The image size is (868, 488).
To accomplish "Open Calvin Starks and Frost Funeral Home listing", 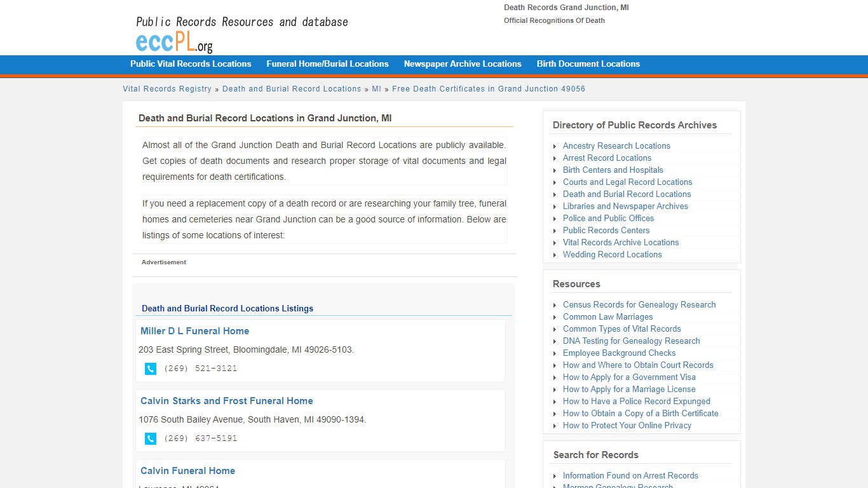I will pos(227,401).
